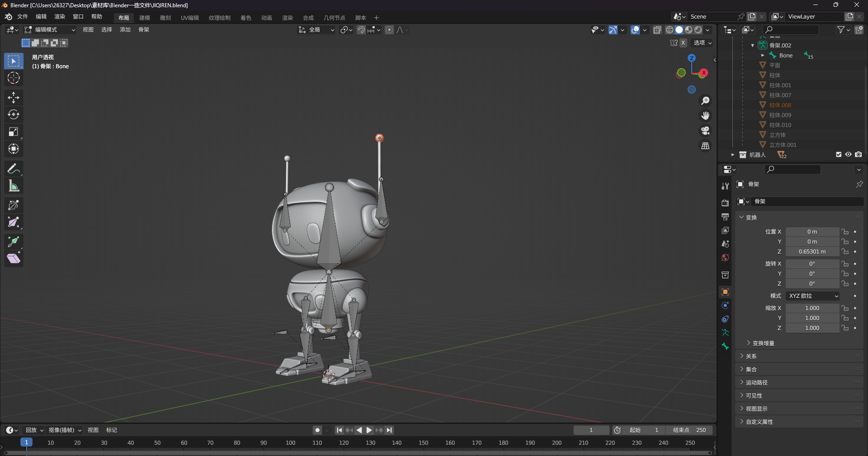Select the bone Roll tool
The height and width of the screenshot is (456, 868).
[x=14, y=205]
